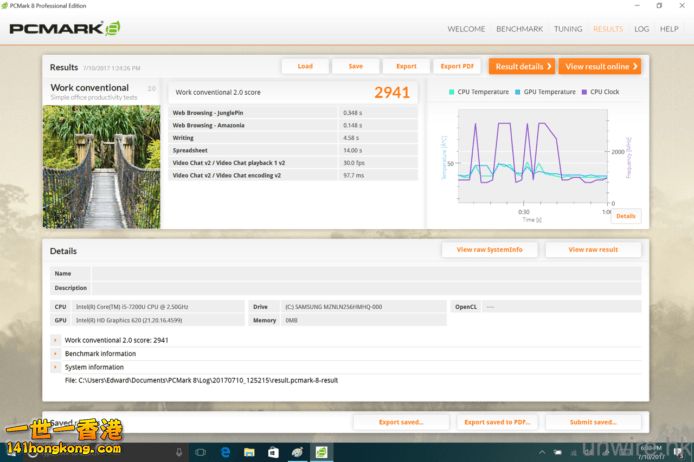Select the Writing result row
This screenshot has width=694, height=462.
coord(293,138)
